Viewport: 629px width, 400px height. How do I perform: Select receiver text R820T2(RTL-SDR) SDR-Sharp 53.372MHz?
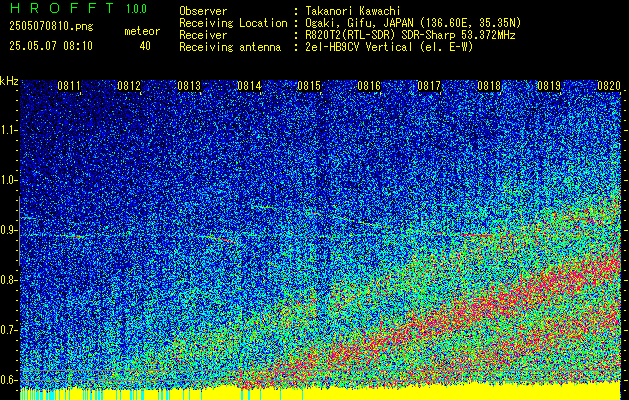point(410,35)
